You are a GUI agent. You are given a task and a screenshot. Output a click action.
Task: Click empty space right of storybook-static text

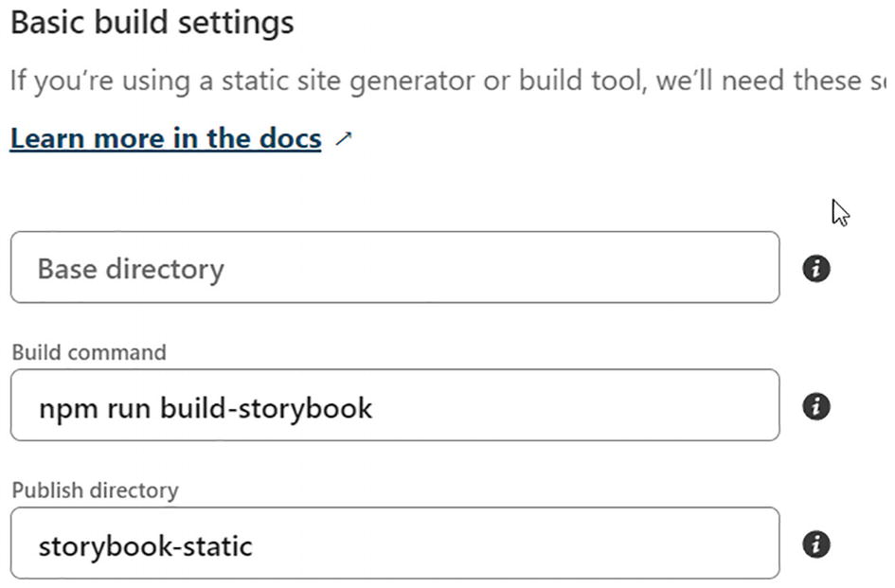(521, 544)
